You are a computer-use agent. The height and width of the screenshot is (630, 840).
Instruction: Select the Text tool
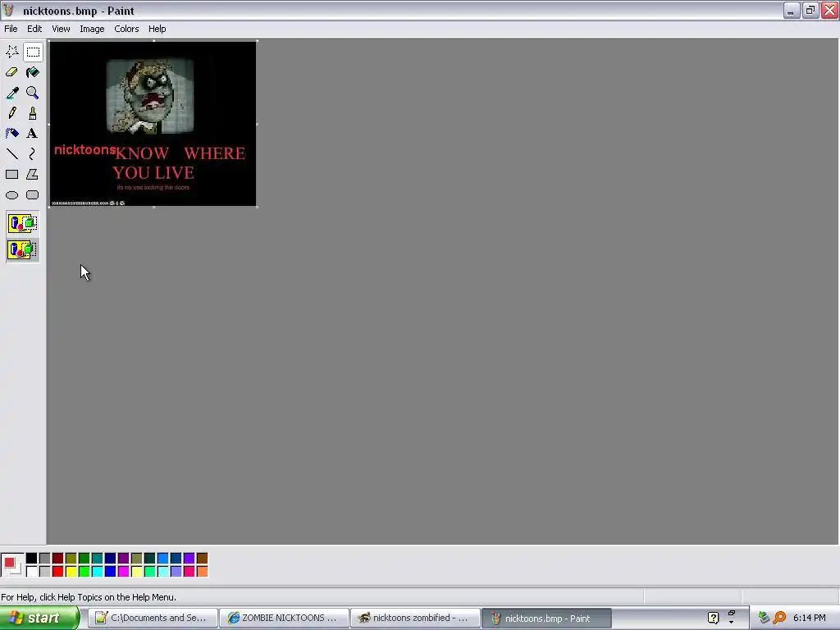[x=33, y=134]
